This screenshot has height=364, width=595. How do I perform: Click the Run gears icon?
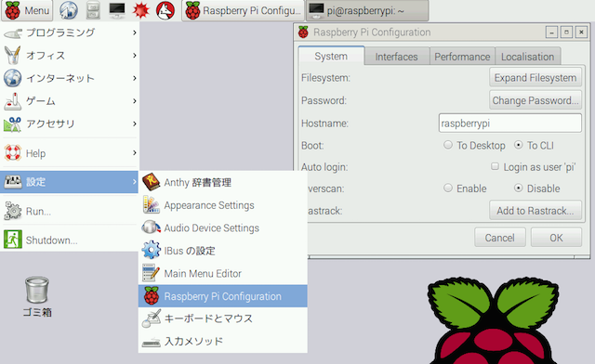pos(12,211)
